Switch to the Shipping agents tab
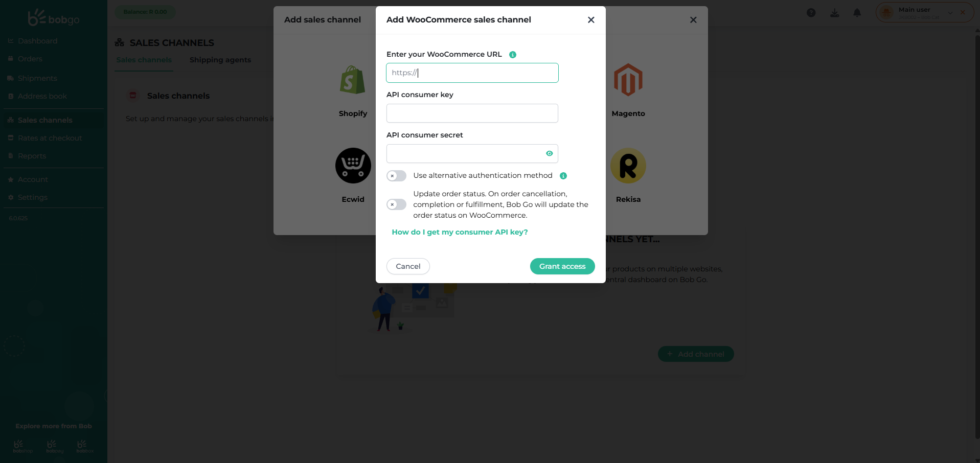Screen dimensions: 980x463 click(220, 60)
